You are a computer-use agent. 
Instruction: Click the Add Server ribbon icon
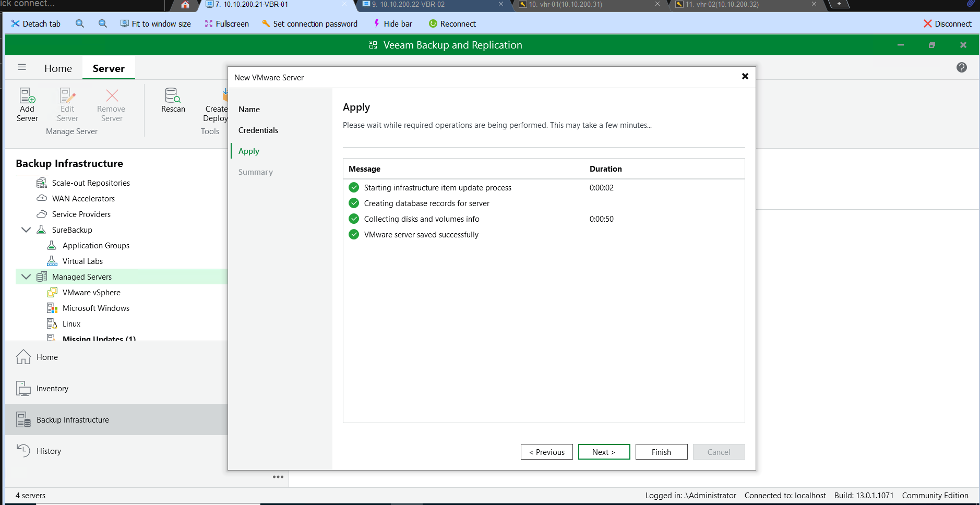click(x=27, y=104)
